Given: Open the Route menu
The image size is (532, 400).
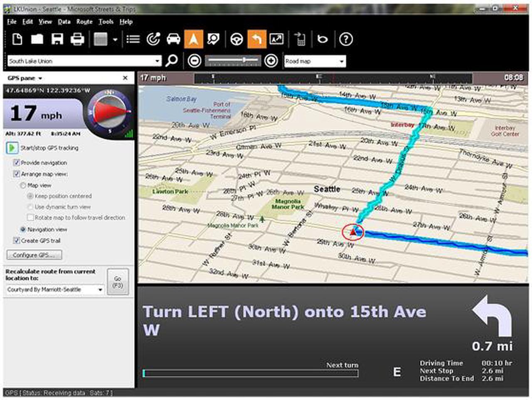Looking at the screenshot, I should point(84,22).
